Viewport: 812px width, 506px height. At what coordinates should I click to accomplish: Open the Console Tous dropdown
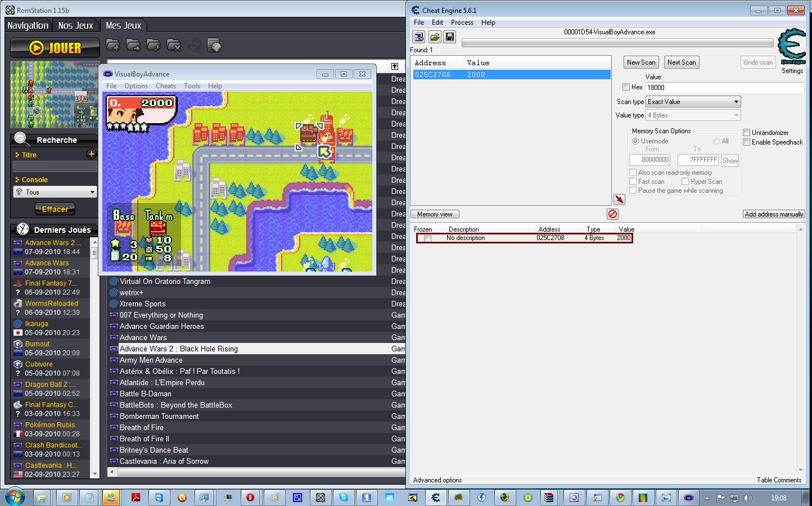point(55,192)
